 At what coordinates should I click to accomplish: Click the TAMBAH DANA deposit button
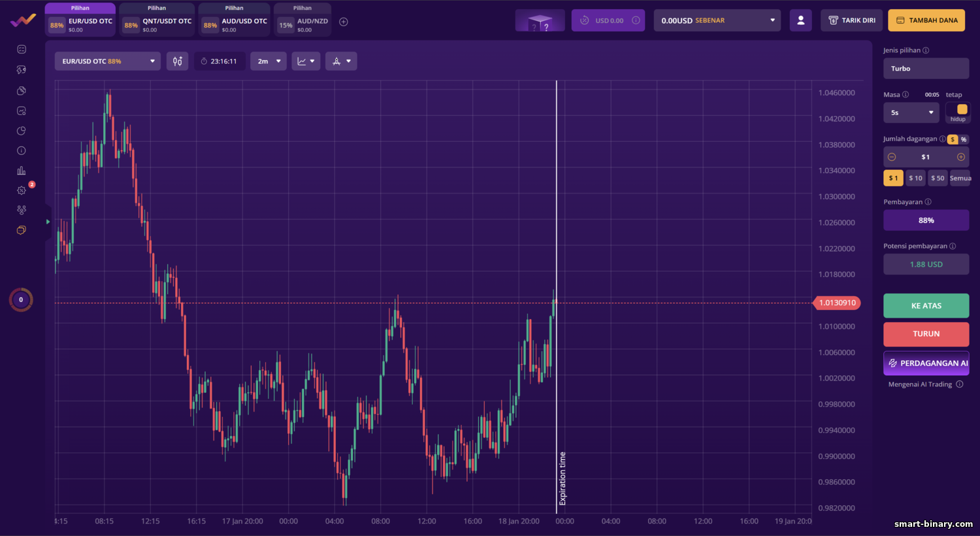click(926, 20)
